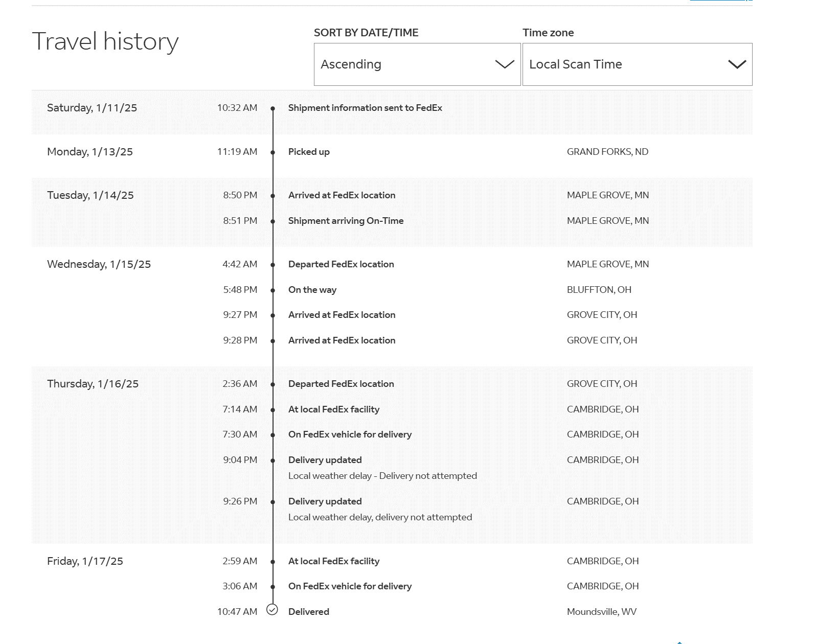The width and height of the screenshot is (815, 644).
Task: Click the 5:48 PM time stamp
Action: click(x=240, y=290)
